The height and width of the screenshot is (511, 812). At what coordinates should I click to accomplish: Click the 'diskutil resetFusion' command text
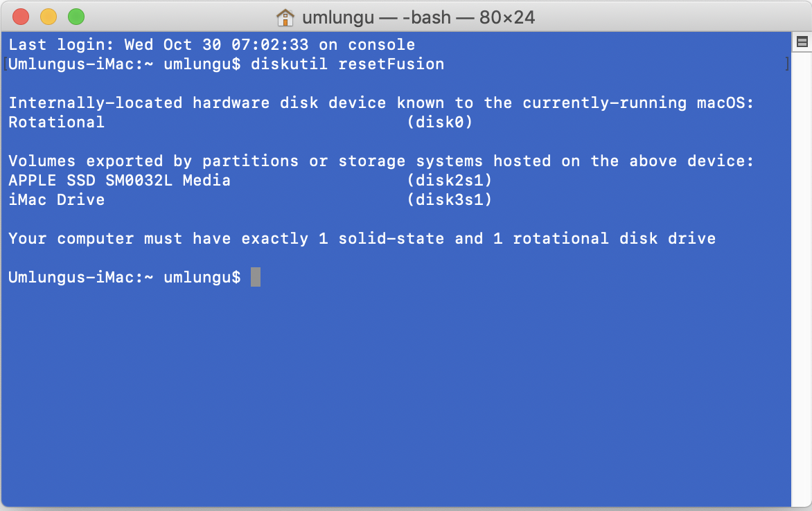point(347,64)
